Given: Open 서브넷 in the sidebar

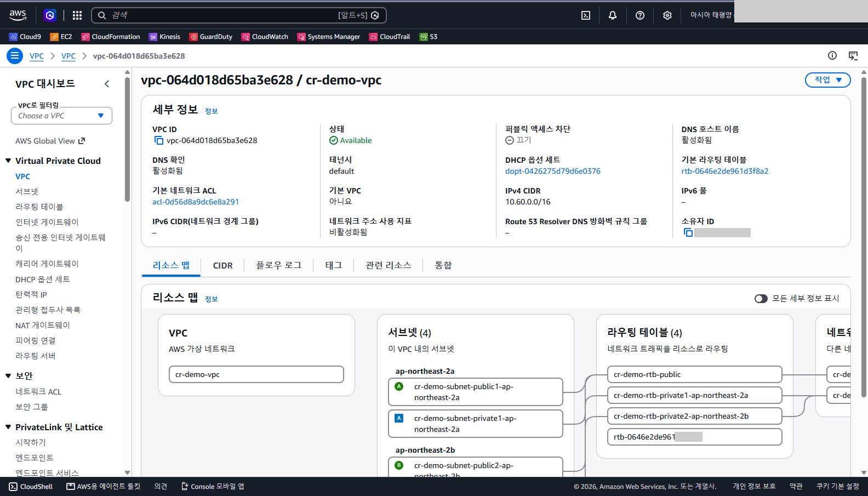Looking at the screenshot, I should (27, 191).
